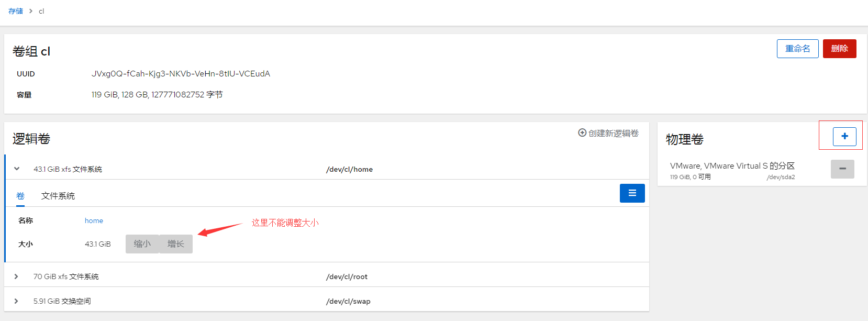Click the /dev/cl/home path text
The image size is (868, 321).
click(349, 169)
